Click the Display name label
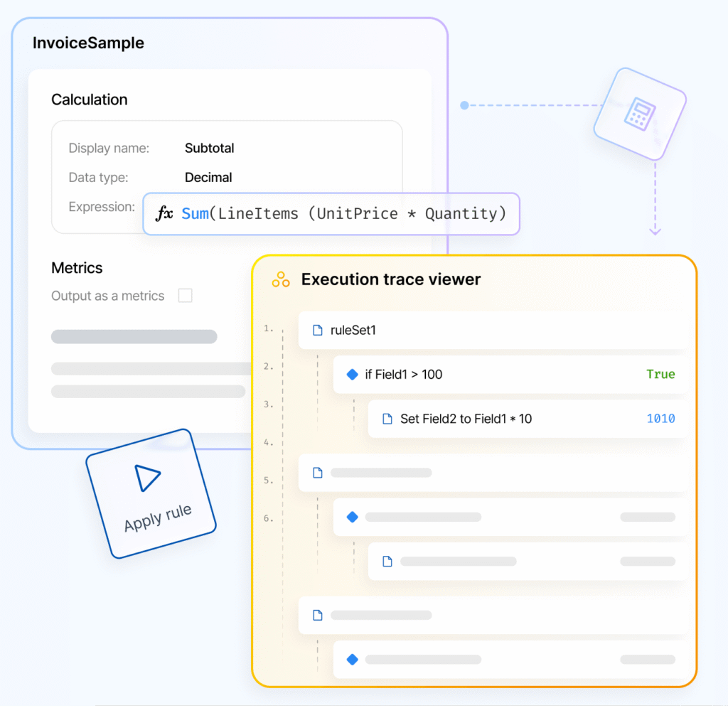 click(109, 148)
